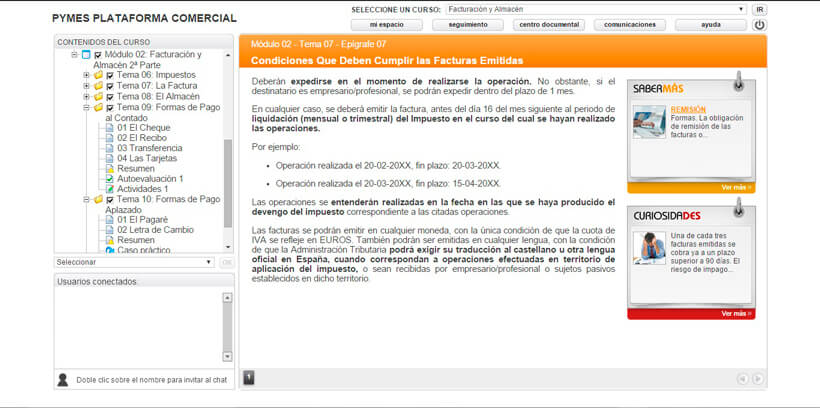Click page icon beside 02 Letra de Cambio
Image resolution: width=820 pixels, height=408 pixels.
coord(109,230)
